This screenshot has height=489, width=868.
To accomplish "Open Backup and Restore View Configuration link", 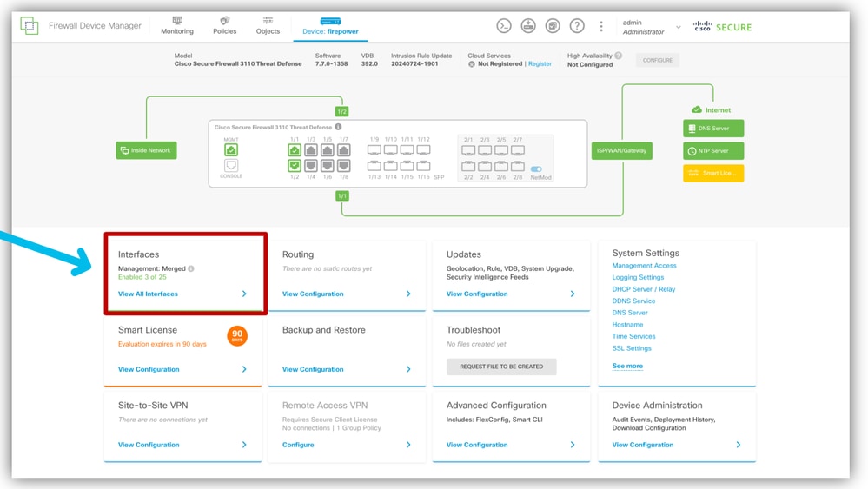I will pyautogui.click(x=313, y=369).
